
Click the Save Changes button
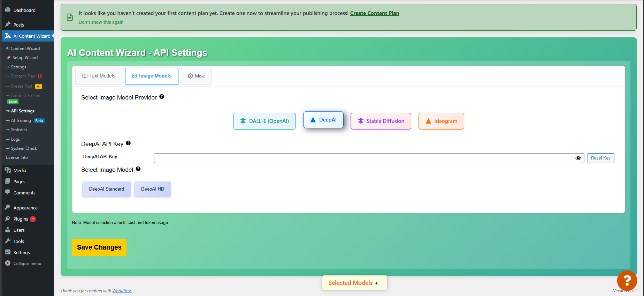point(99,247)
